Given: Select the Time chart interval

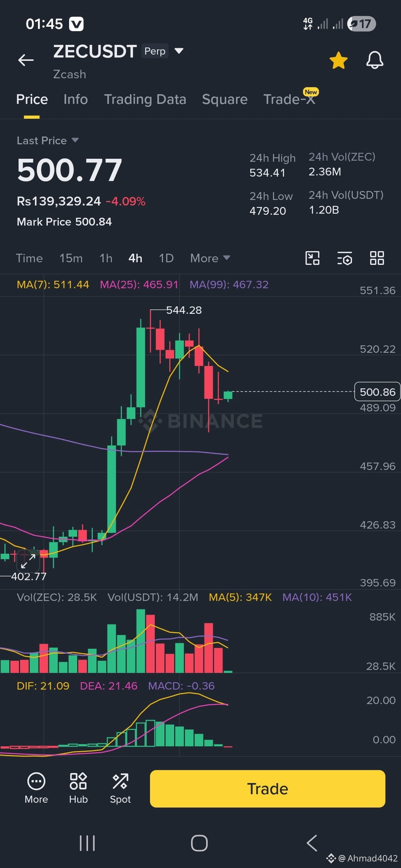Looking at the screenshot, I should 29,258.
